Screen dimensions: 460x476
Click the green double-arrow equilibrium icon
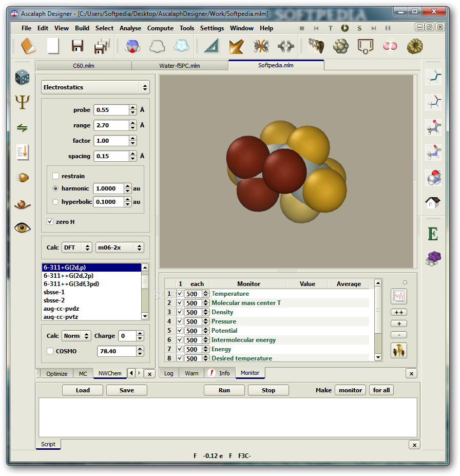[x=23, y=127]
